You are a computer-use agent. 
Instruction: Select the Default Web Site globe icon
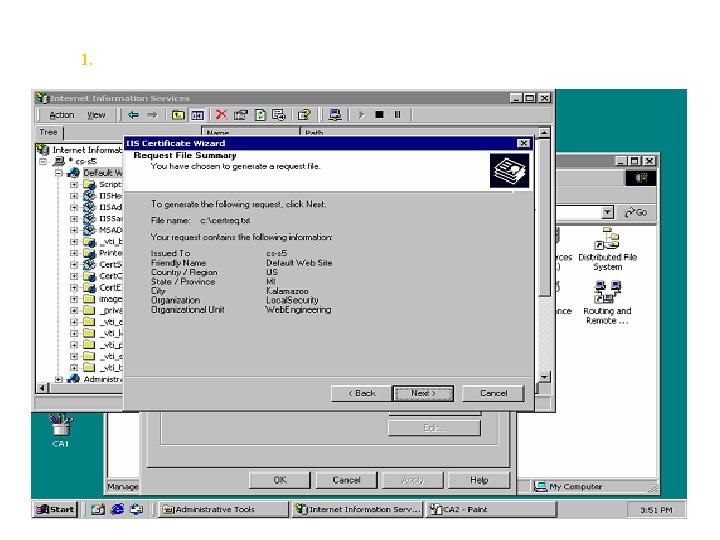pyautogui.click(x=73, y=173)
